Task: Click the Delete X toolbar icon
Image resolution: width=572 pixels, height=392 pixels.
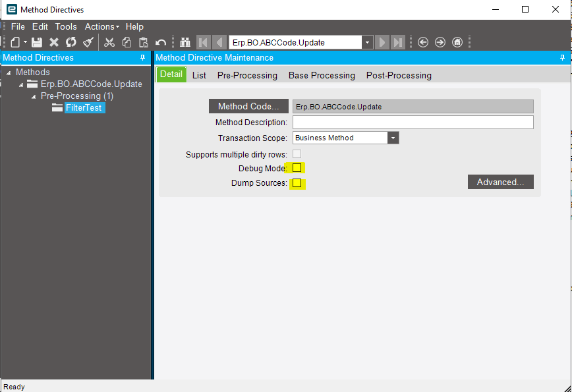Action: (54, 42)
